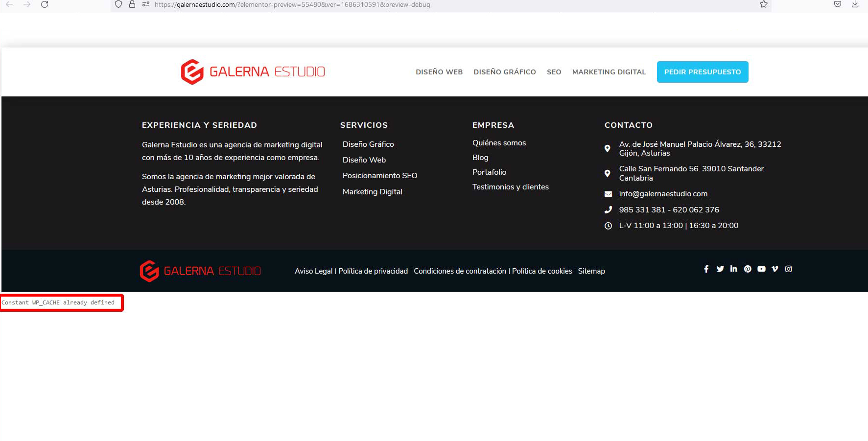This screenshot has width=868, height=441.
Task: Click the EMPRESA heading
Action: coord(493,125)
